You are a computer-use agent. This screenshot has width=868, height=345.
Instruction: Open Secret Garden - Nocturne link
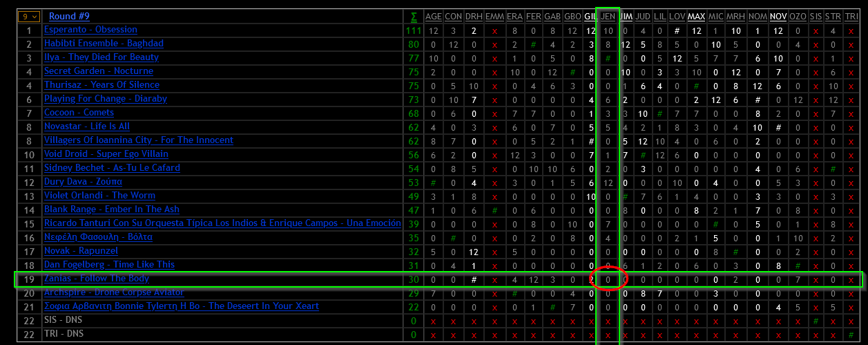pos(99,71)
